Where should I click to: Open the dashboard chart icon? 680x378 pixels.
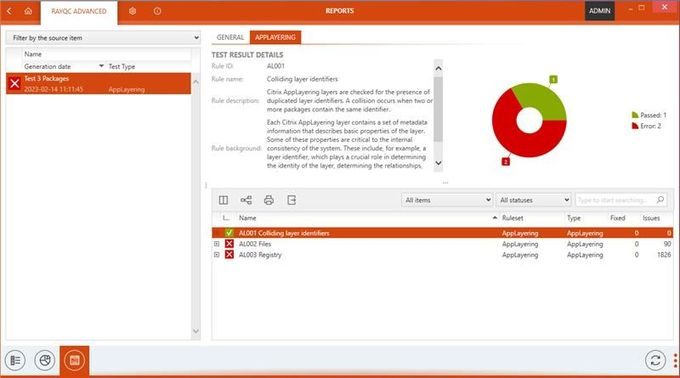coord(45,360)
